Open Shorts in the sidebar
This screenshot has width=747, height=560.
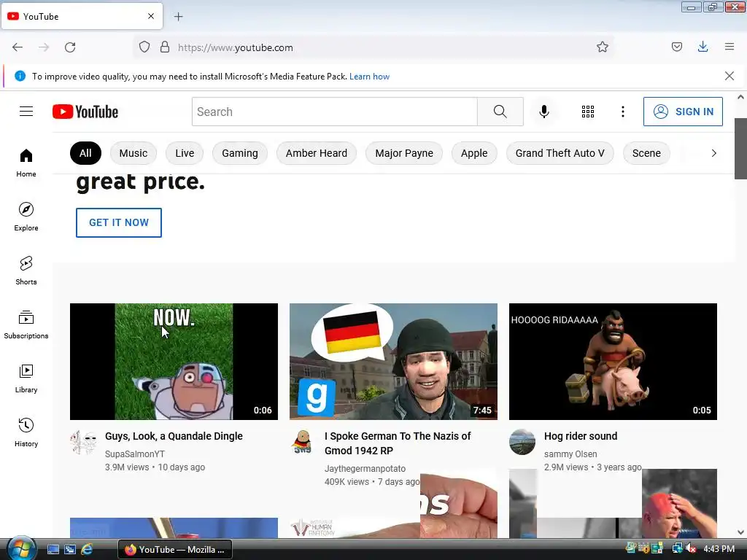(x=26, y=271)
